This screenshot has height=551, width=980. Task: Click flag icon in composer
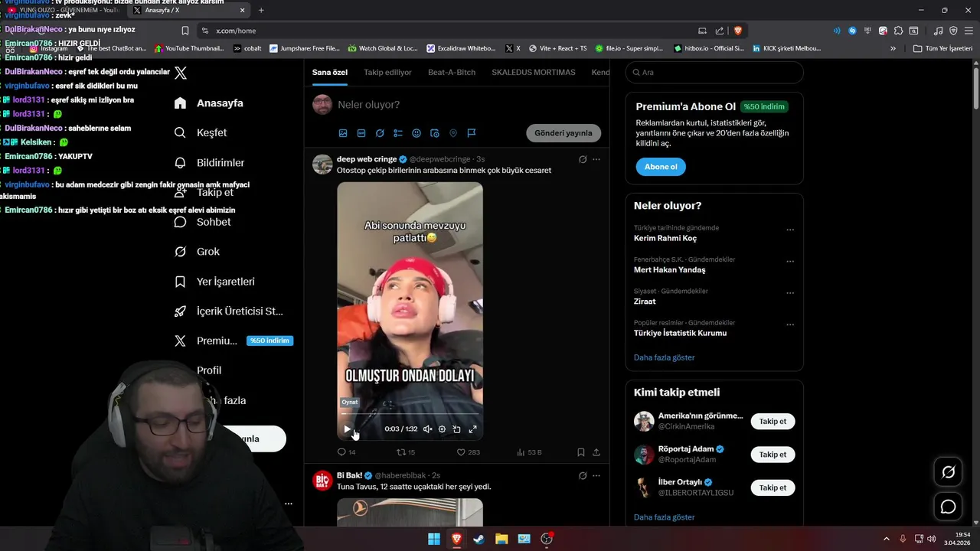click(472, 133)
